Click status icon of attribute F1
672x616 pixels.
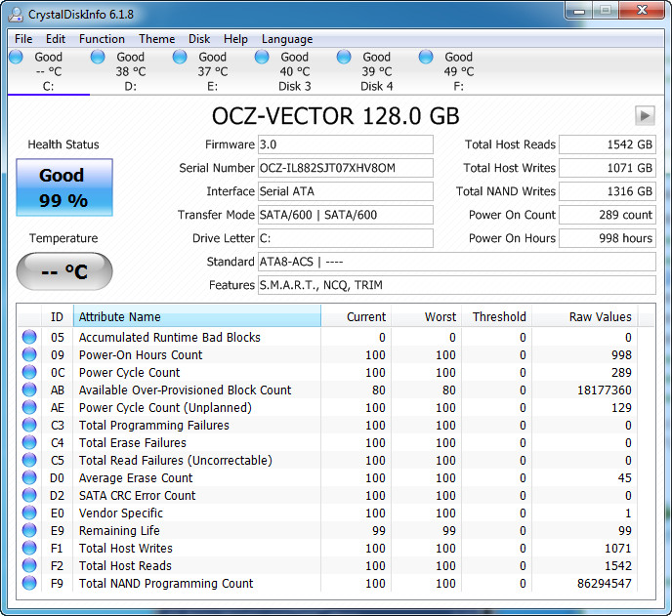tap(29, 548)
